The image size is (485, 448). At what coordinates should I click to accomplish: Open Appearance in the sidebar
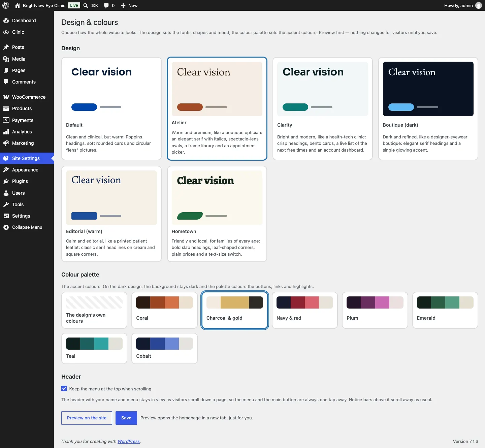click(27, 170)
